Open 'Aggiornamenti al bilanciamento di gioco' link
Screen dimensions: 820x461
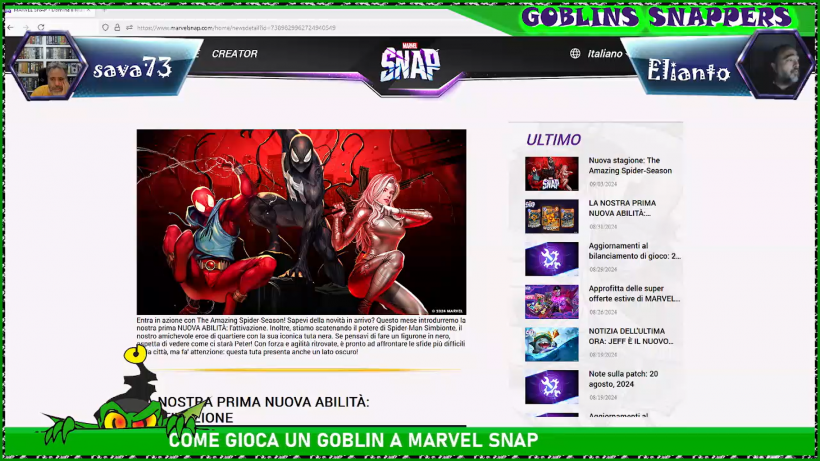coord(634,251)
